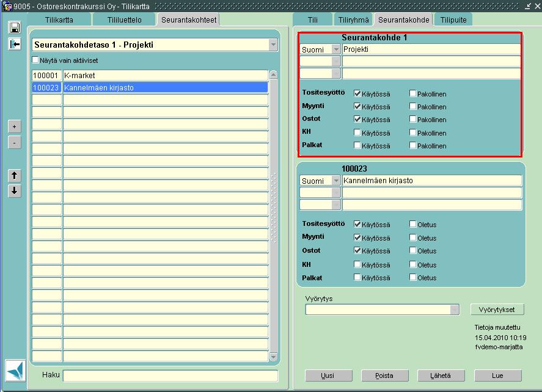Image resolution: width=542 pixels, height=392 pixels.
Task: Select row code 100023
Action: coord(46,88)
